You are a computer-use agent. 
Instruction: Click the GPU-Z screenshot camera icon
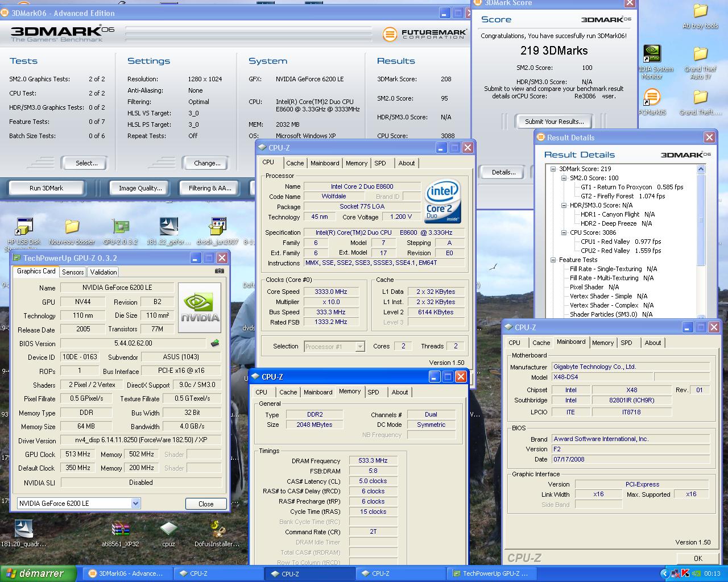click(x=219, y=271)
